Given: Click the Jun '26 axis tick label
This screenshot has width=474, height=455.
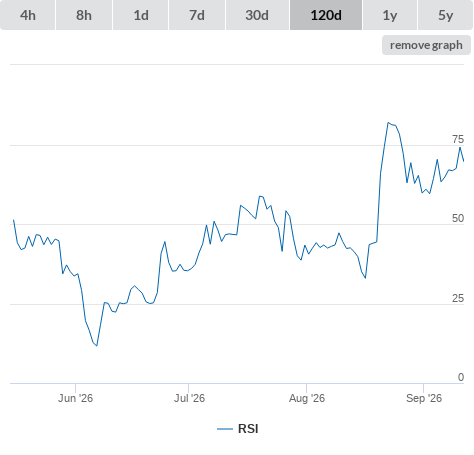Looking at the screenshot, I should pyautogui.click(x=75, y=398).
